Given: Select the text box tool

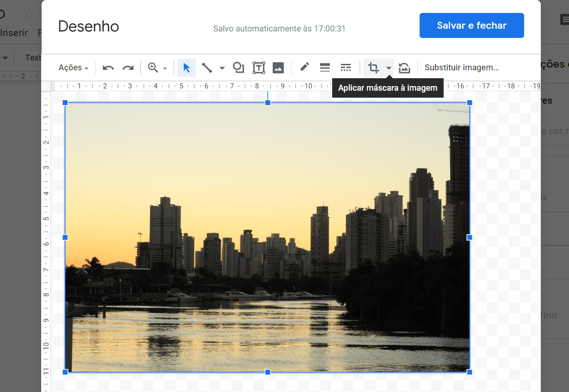Looking at the screenshot, I should (x=258, y=68).
